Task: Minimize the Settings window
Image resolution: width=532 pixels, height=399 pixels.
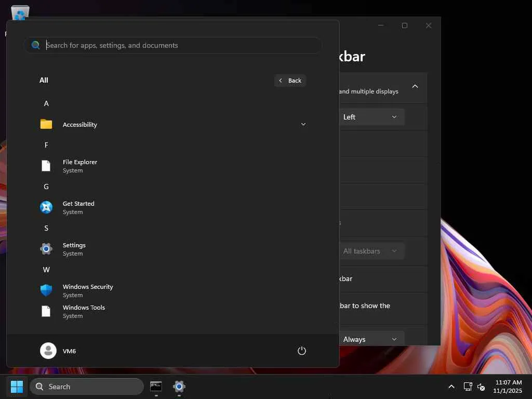Action: point(381,25)
